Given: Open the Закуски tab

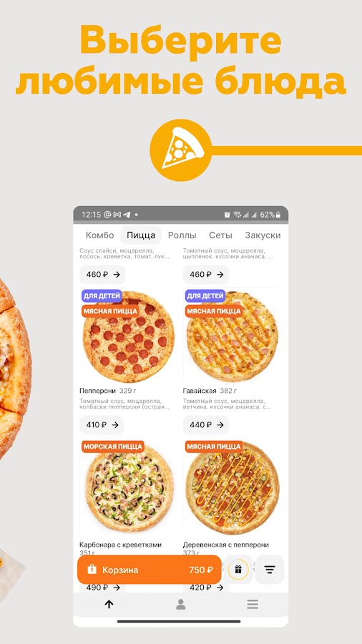Looking at the screenshot, I should pos(263,235).
